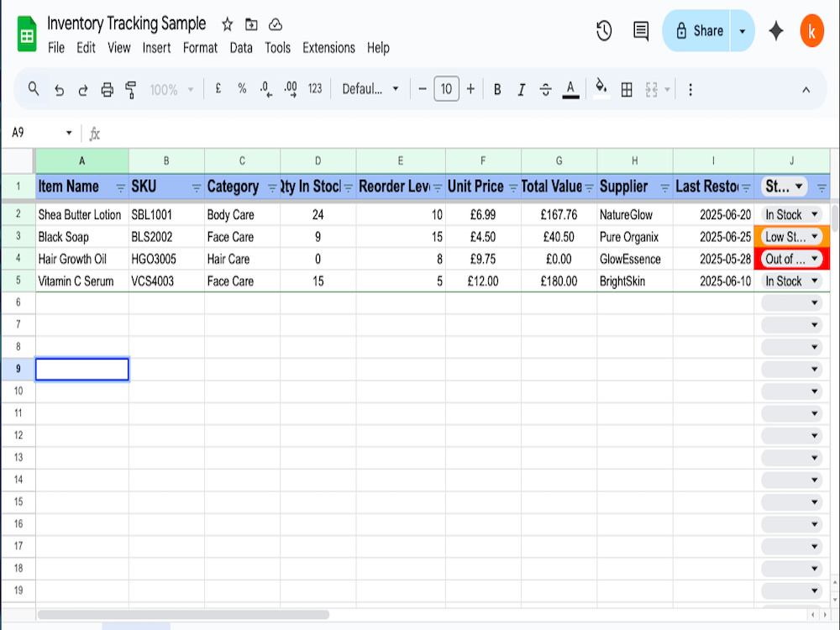840x630 pixels.
Task: Open the Data menu
Action: click(x=241, y=48)
